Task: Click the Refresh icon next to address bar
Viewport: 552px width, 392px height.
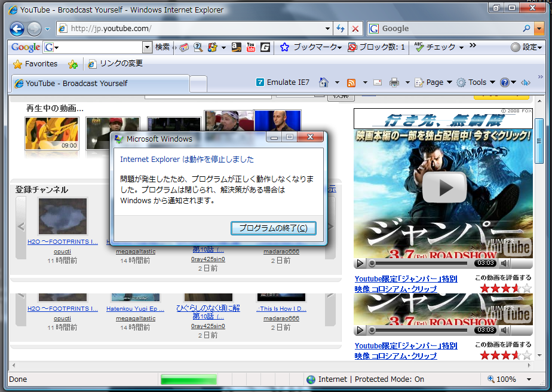Action: click(x=341, y=29)
